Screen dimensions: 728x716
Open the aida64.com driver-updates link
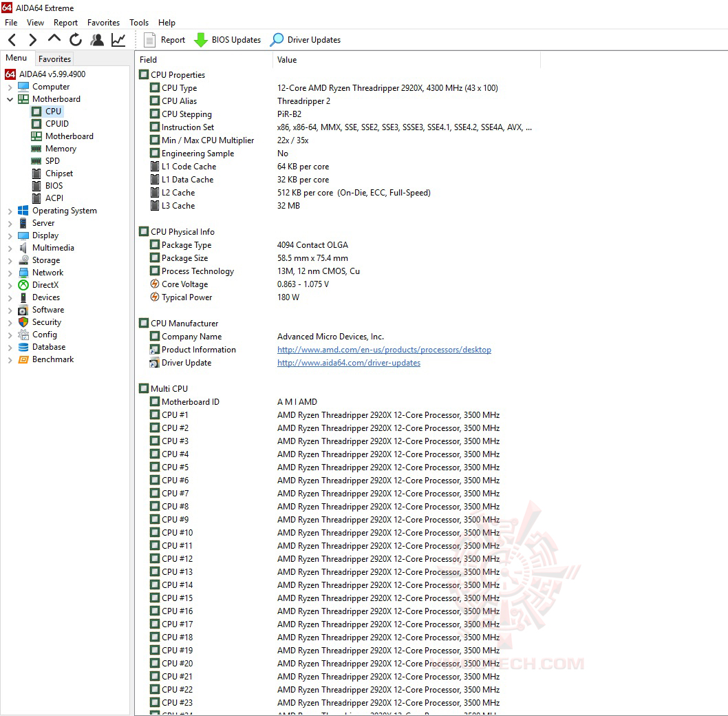349,362
